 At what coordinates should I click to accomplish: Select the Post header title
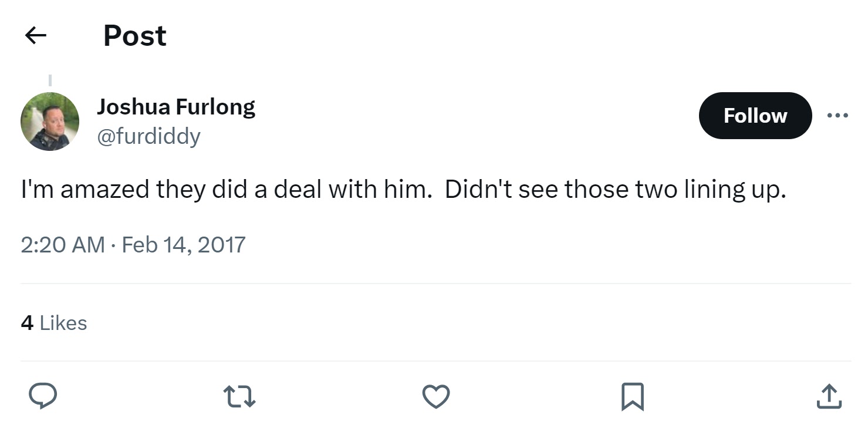134,35
